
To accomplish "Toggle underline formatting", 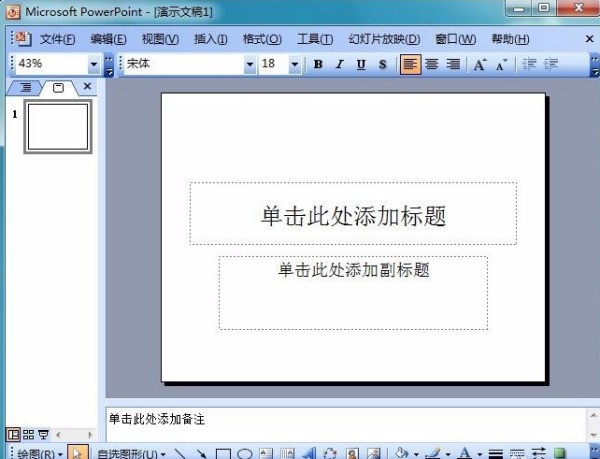I will point(361,64).
